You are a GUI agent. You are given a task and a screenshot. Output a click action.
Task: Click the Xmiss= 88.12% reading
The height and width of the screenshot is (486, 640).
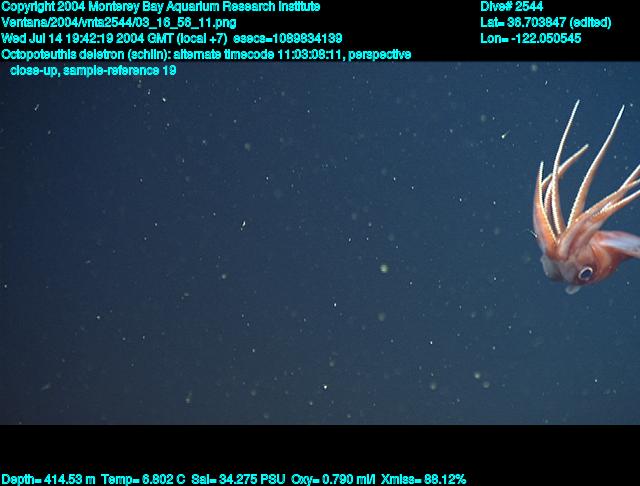423,479
